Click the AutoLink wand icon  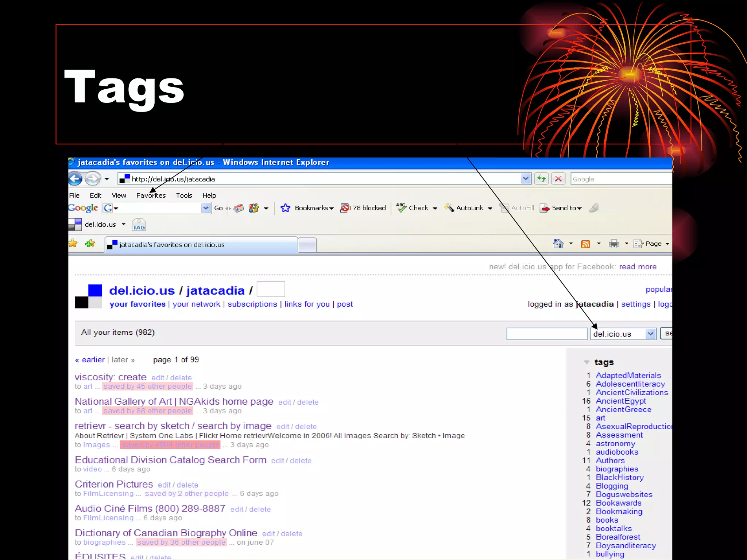click(x=449, y=207)
